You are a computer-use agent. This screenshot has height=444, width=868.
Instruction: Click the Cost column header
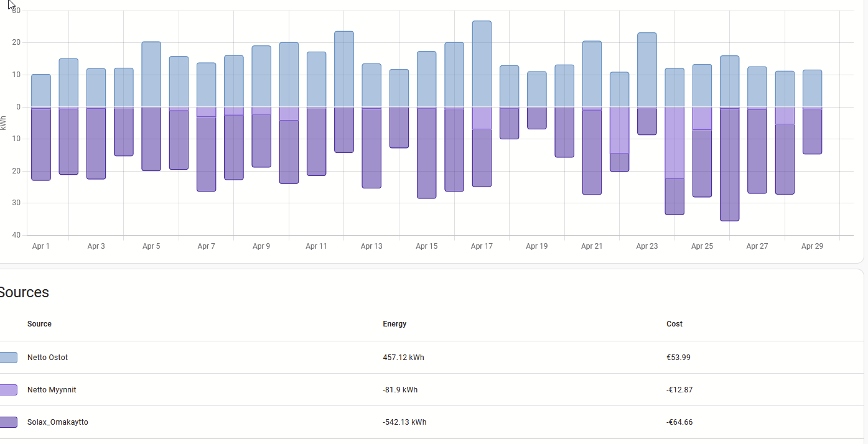(674, 324)
